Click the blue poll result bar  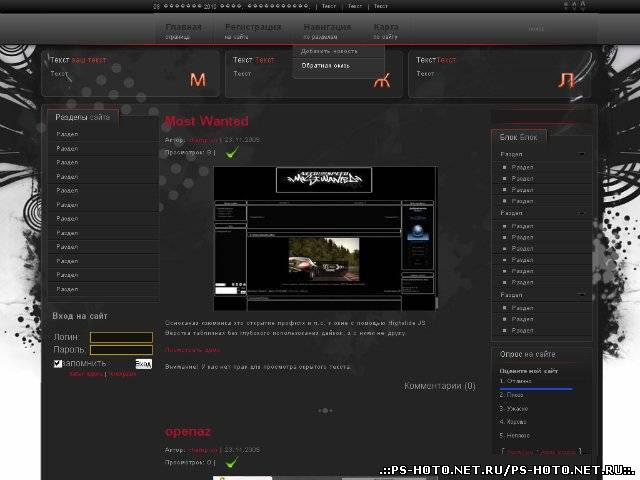click(x=536, y=389)
